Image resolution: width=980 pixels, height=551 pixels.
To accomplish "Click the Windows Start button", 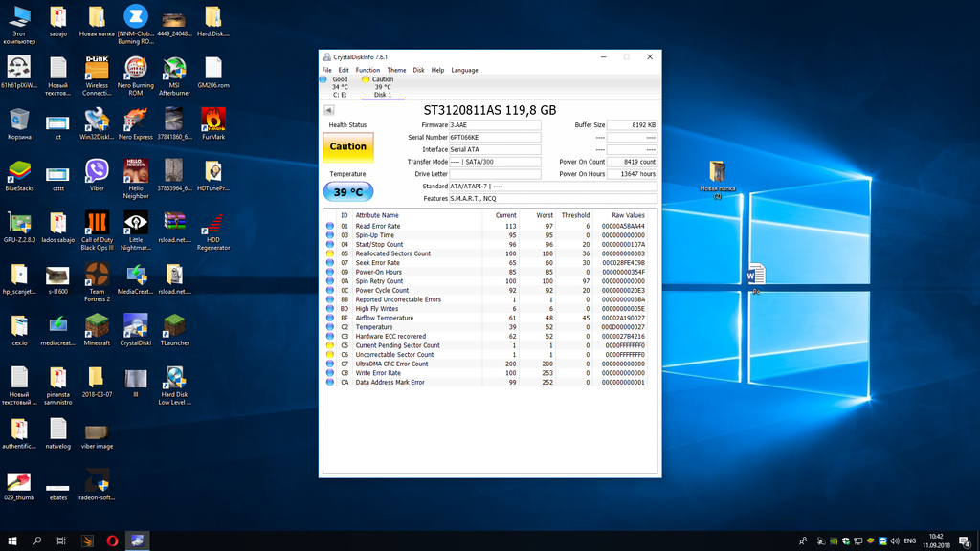I will 12,540.
